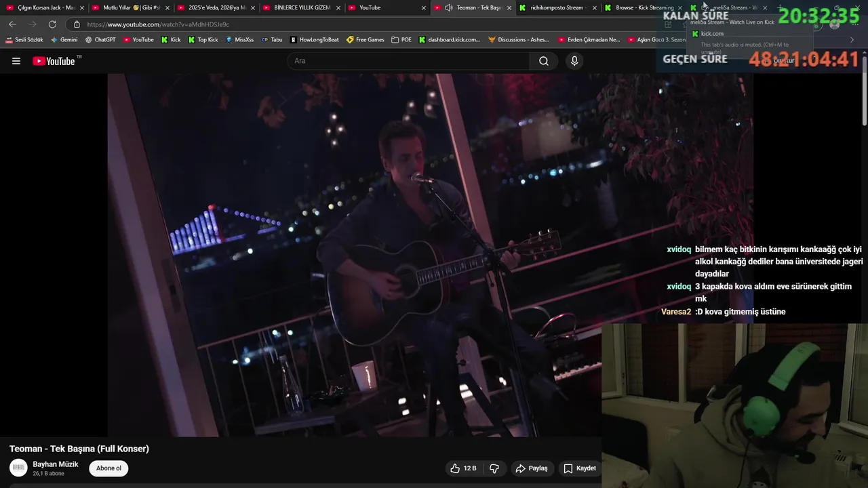Close the richikomposto Stream tab
Viewport: 868px width, 488px height.
tap(595, 8)
